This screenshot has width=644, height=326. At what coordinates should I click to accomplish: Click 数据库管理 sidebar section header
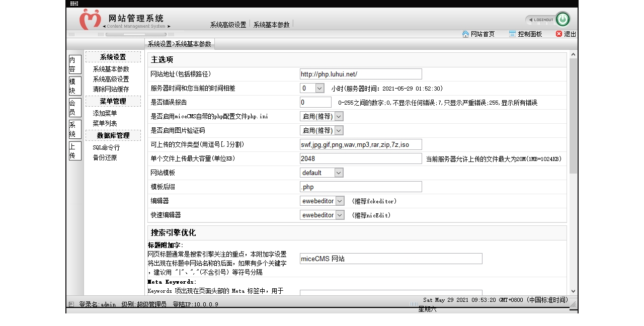click(113, 135)
